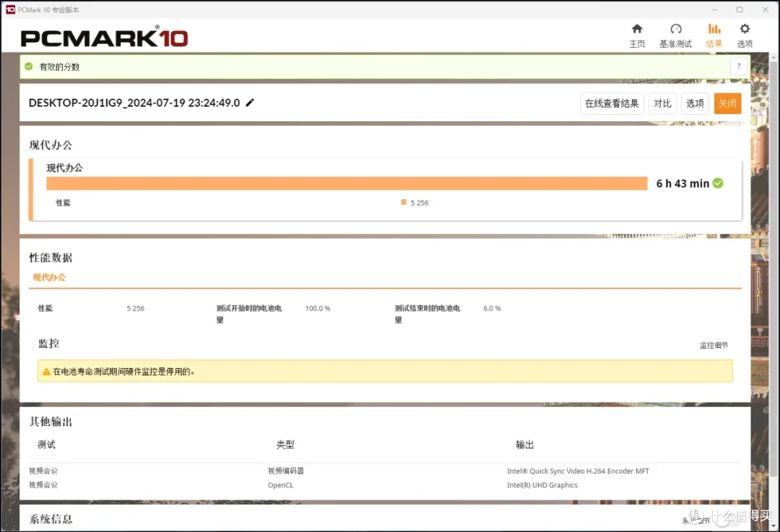Click the Intel(R) UHD Graphics output entry
Screen dimensions: 780x532
(542, 485)
